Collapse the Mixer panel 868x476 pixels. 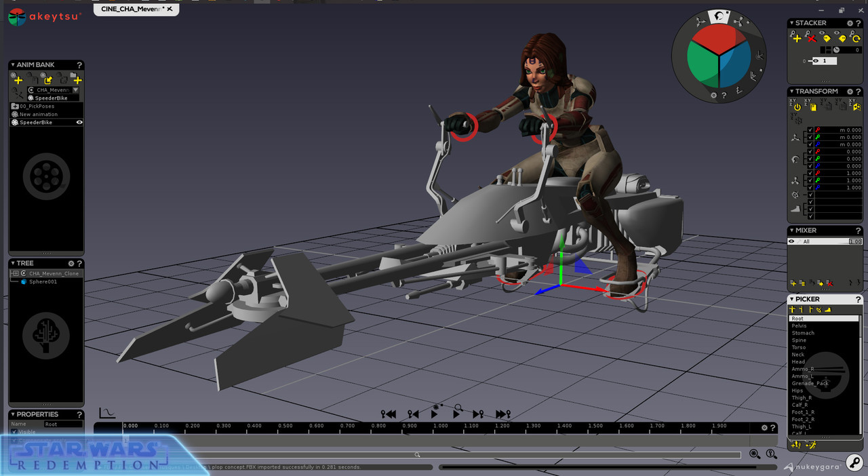(x=791, y=231)
